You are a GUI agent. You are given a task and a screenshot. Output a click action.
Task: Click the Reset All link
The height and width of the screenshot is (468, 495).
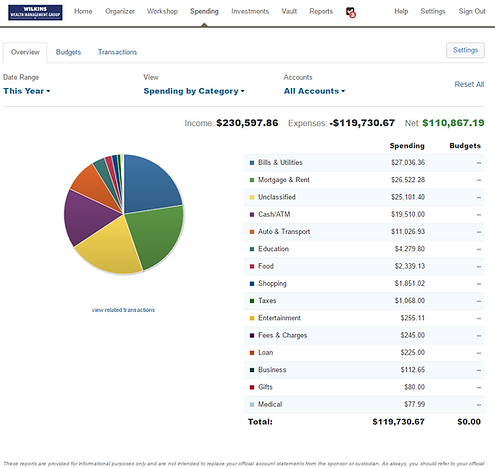469,84
